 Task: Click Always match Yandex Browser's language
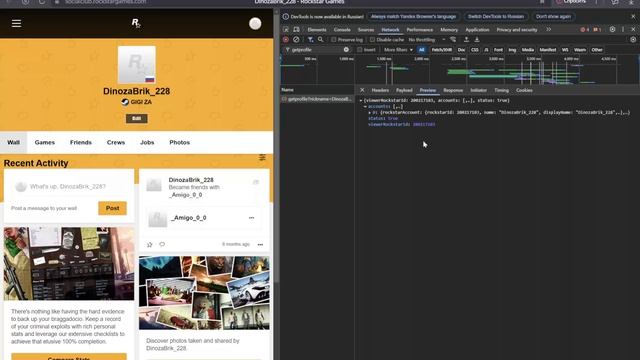coord(413,17)
